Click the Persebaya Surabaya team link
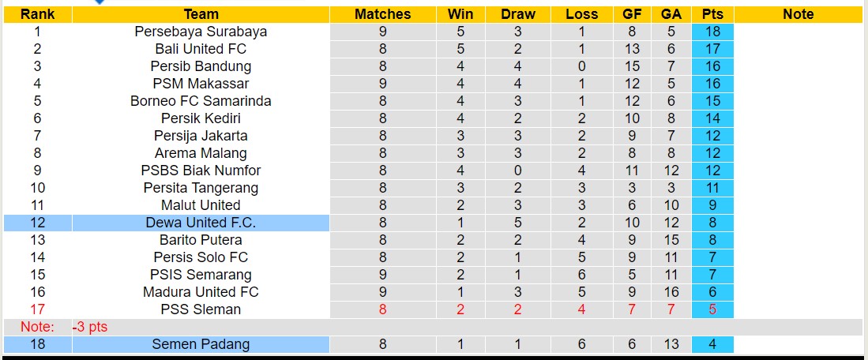This screenshot has height=360, width=868. 201,32
